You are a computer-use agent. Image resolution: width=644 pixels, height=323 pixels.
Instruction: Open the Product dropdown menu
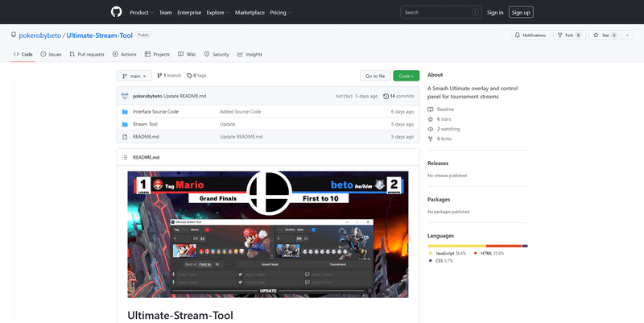(142, 12)
